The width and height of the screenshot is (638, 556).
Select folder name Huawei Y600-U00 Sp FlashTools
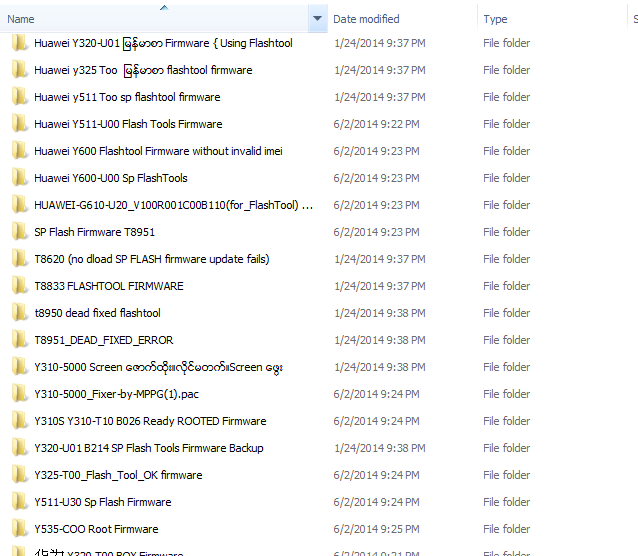coord(111,178)
